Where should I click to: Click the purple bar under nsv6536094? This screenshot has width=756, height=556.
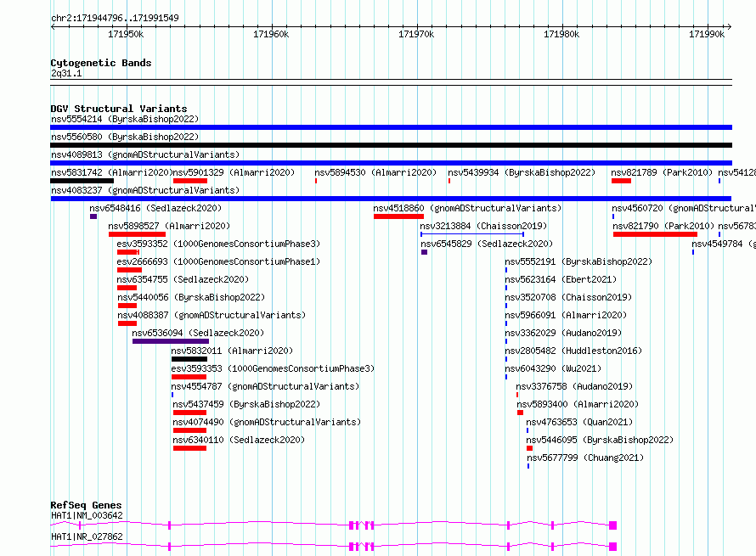click(171, 341)
